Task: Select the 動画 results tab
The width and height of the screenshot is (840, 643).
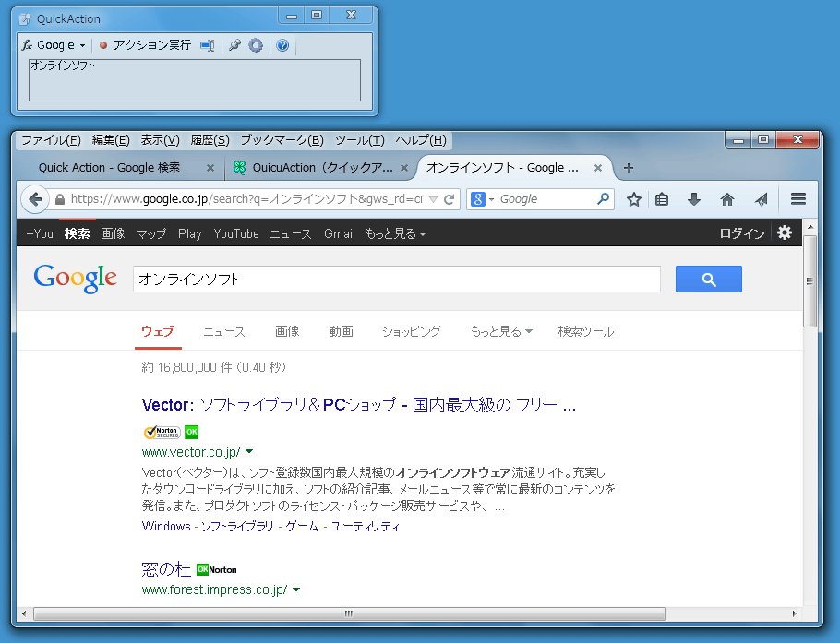Action: (x=342, y=332)
